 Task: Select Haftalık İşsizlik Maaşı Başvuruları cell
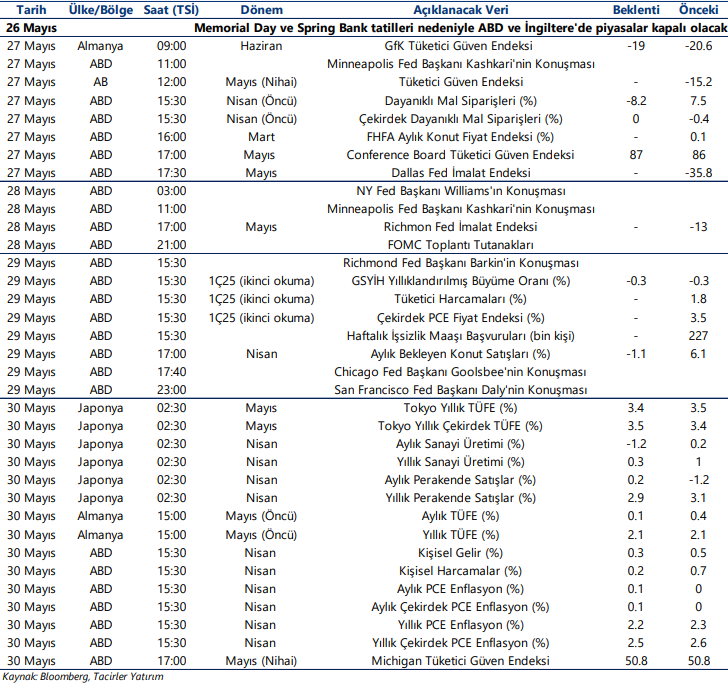[461, 336]
